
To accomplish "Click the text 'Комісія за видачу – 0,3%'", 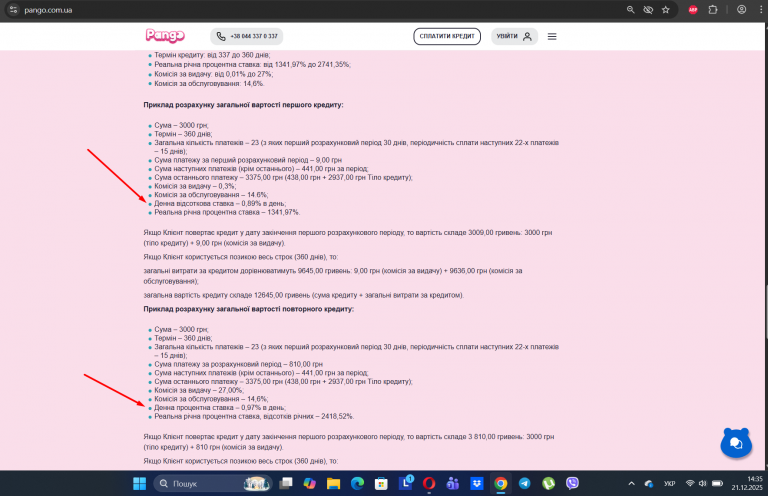I will coord(194,187).
